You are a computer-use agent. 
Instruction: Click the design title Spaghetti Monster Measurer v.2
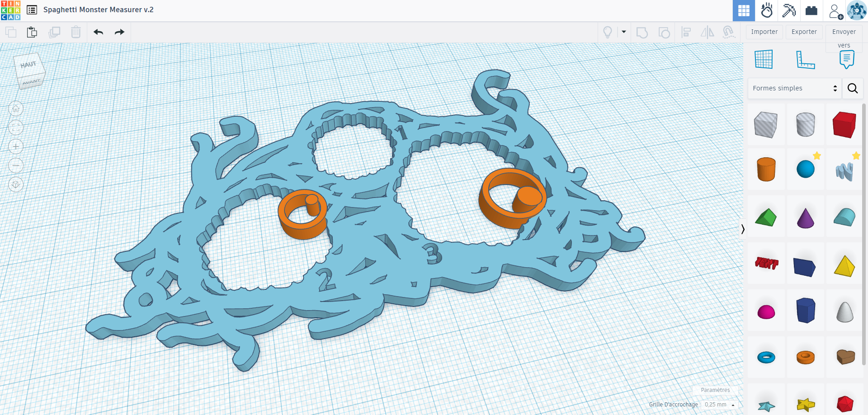point(99,9)
